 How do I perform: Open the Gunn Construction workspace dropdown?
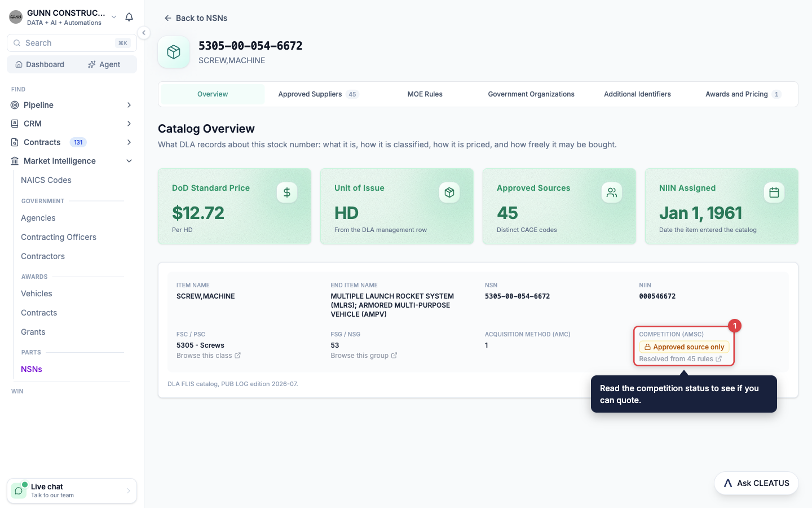point(114,17)
